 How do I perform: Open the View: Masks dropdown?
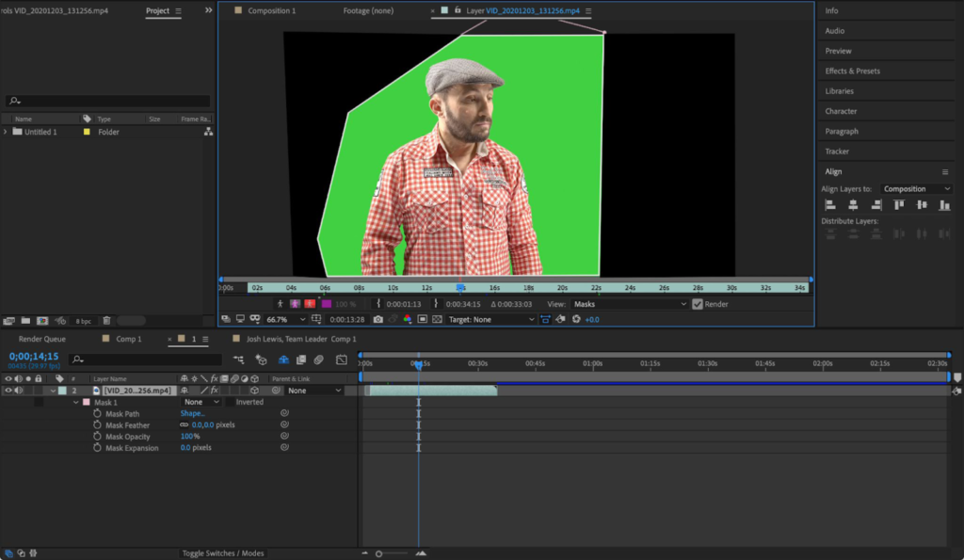pyautogui.click(x=631, y=303)
